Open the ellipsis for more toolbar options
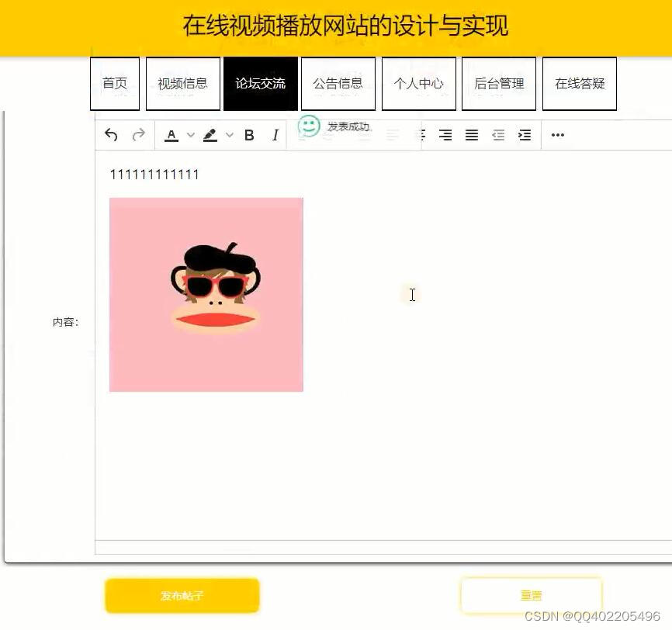The image size is (672, 630). tap(557, 135)
